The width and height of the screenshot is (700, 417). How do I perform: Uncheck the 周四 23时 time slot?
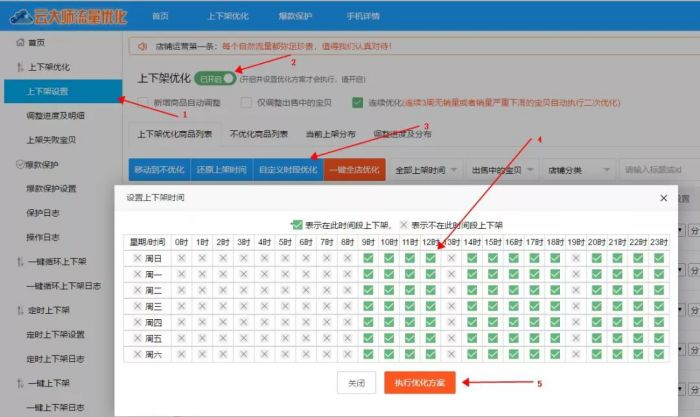pos(659,322)
